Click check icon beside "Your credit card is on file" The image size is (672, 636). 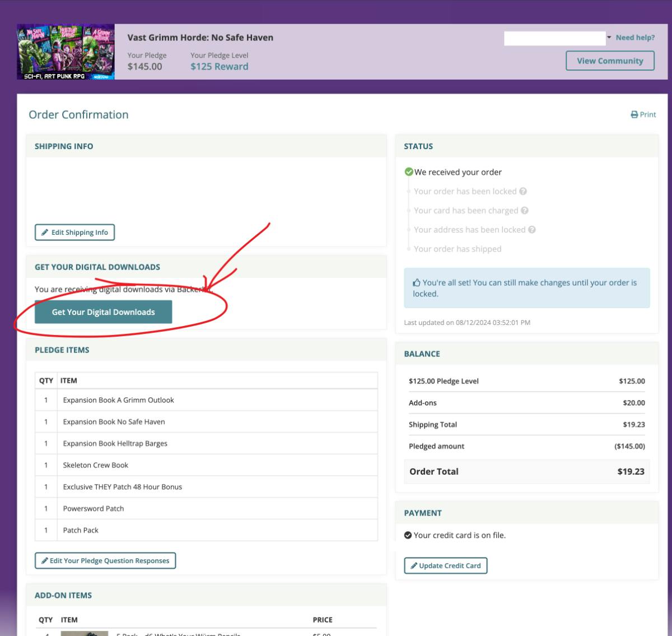click(x=408, y=535)
